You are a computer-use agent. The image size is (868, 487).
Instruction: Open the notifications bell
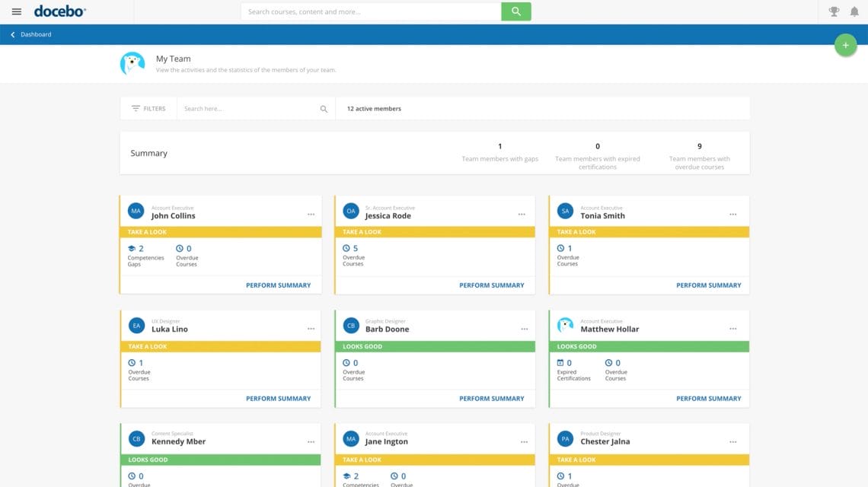click(854, 11)
